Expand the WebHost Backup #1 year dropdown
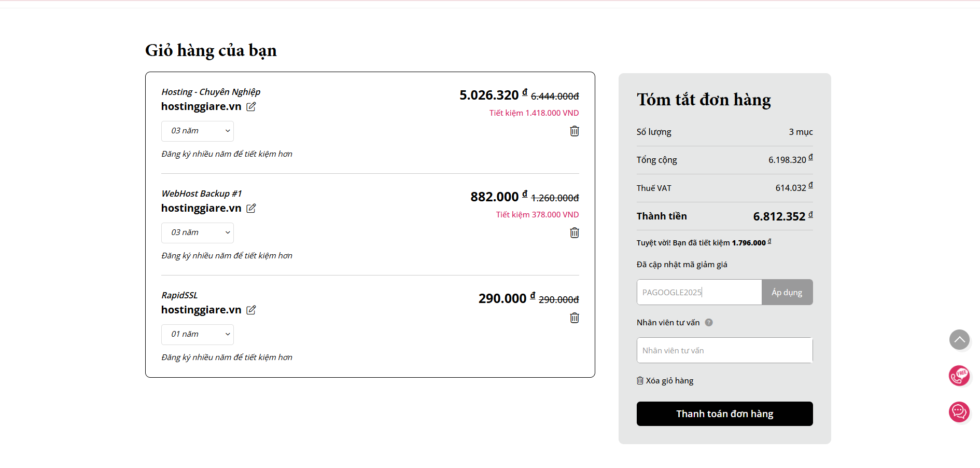The image size is (980, 468). (x=198, y=233)
